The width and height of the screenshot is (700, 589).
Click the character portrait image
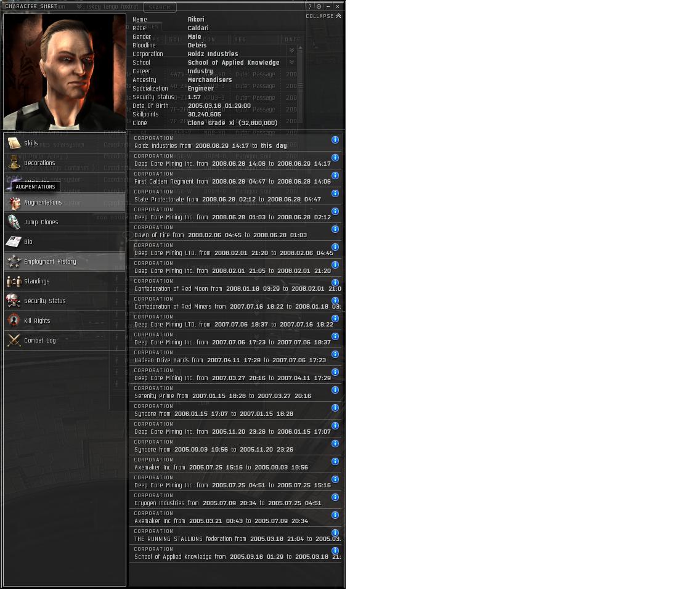tap(64, 72)
